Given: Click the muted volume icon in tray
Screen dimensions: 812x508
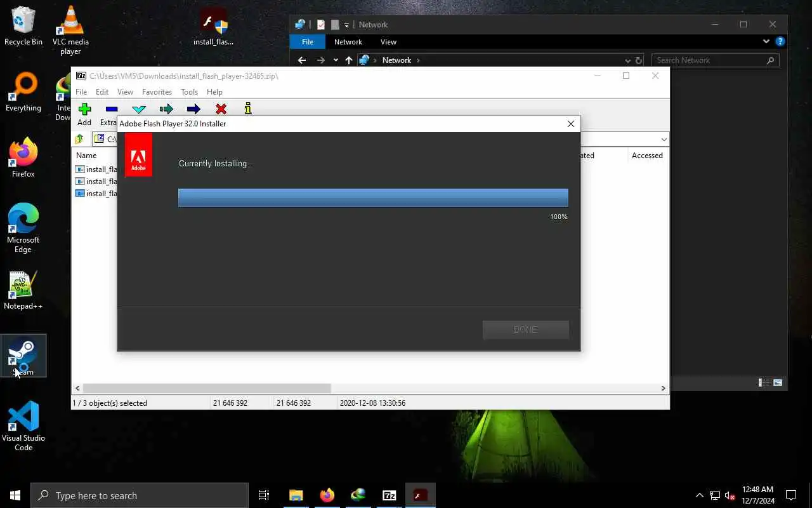Looking at the screenshot, I should [730, 495].
